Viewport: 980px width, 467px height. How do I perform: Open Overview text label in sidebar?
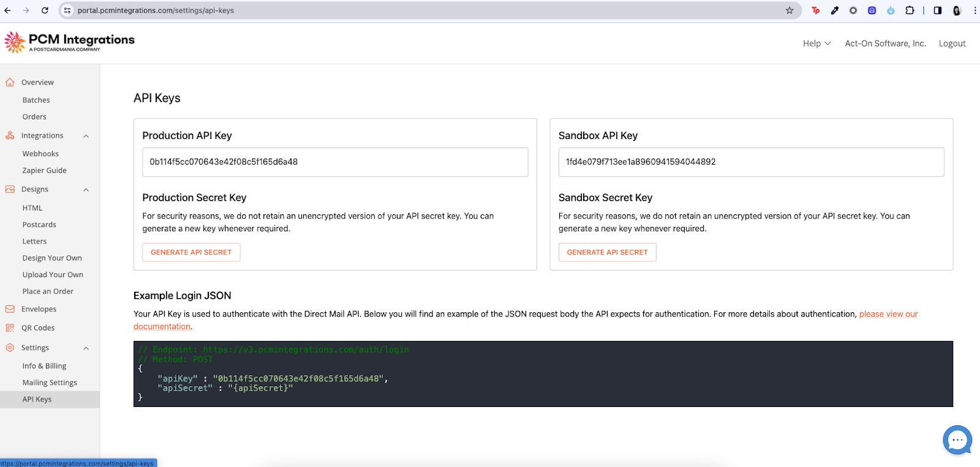tap(37, 83)
